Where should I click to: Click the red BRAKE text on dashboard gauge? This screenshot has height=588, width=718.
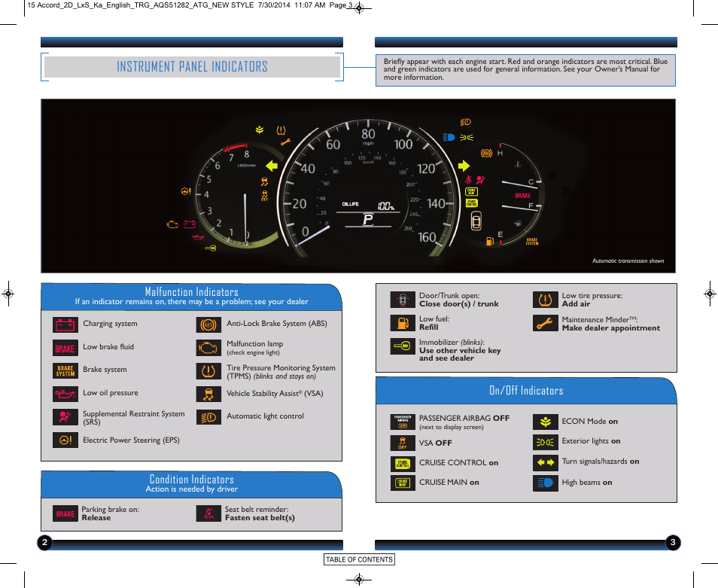coord(522,196)
